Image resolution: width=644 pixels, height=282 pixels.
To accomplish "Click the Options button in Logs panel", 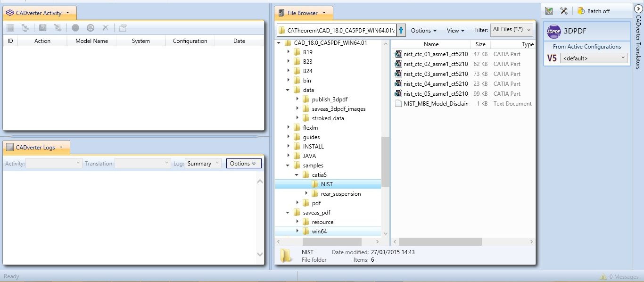I will [x=244, y=164].
